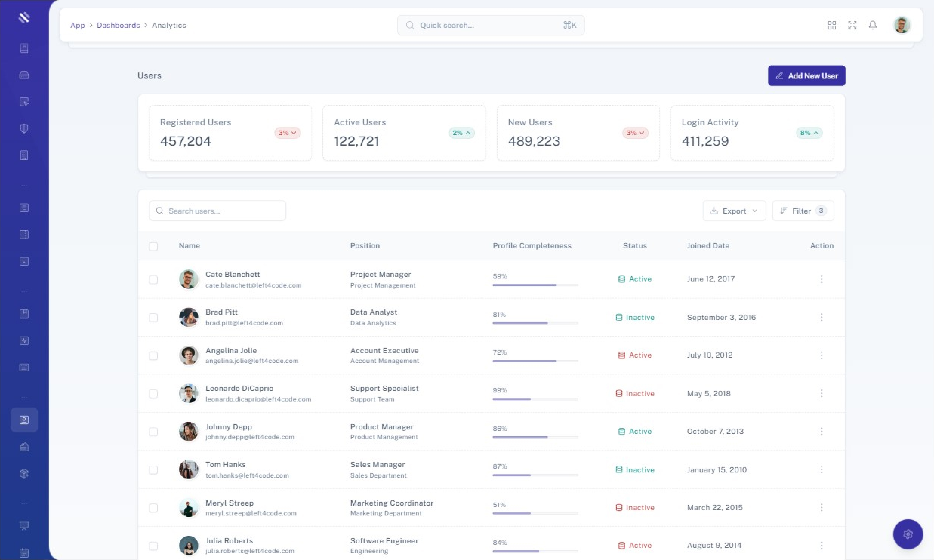Viewport: 934px width, 560px height.
Task: Open the Filter options button
Action: tap(803, 211)
